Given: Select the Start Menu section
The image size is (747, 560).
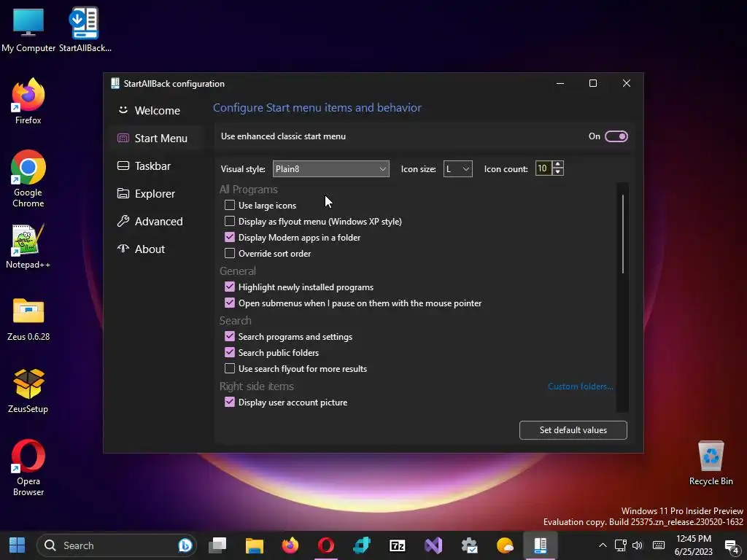Looking at the screenshot, I should [156, 138].
